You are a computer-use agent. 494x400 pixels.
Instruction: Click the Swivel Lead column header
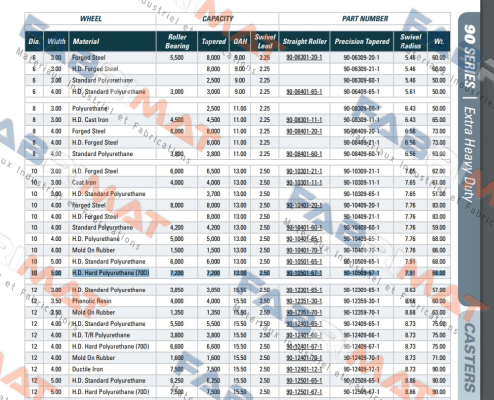(265, 41)
